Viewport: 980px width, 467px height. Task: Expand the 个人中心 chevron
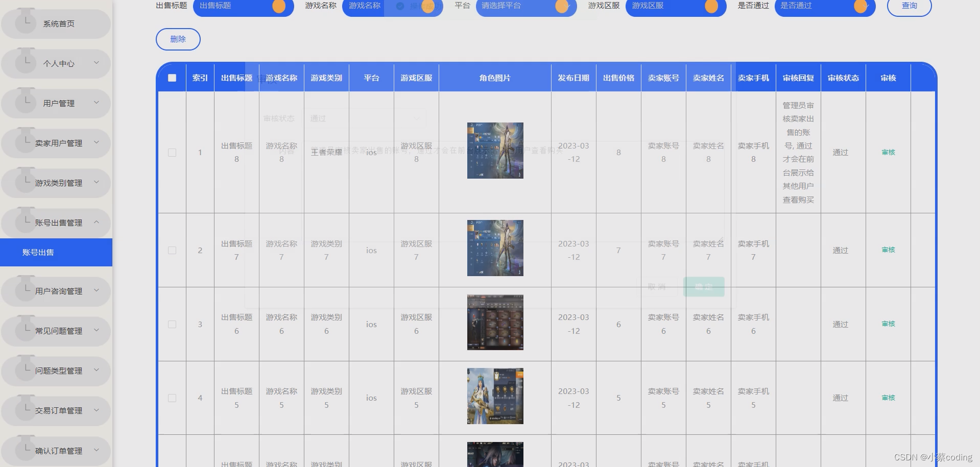click(x=96, y=63)
